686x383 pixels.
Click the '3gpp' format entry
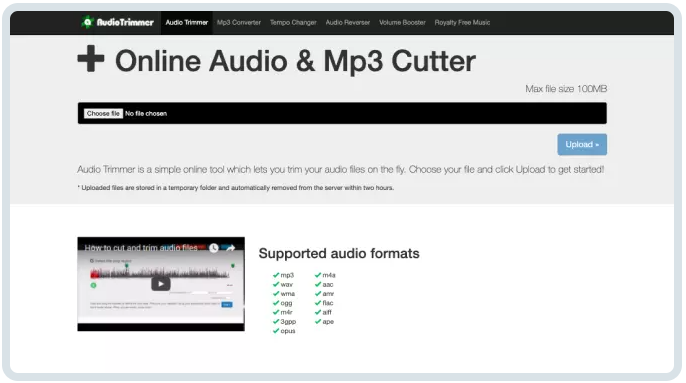tap(284, 321)
